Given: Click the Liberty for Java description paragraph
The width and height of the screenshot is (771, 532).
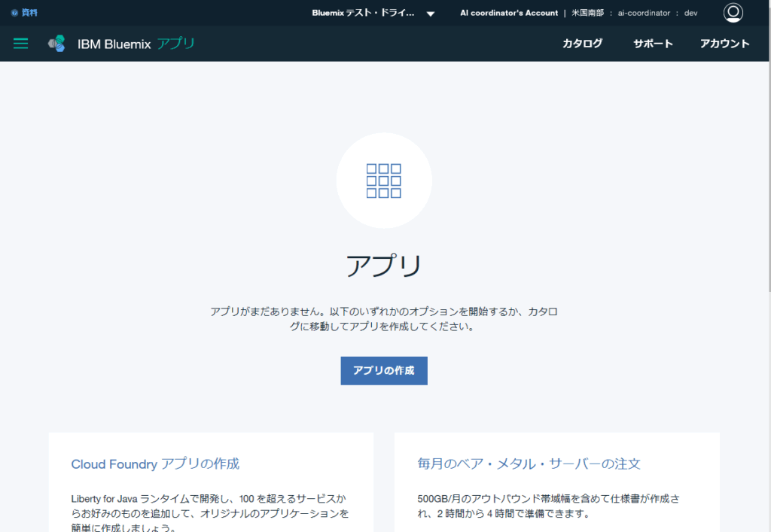Looking at the screenshot, I should (x=210, y=512).
